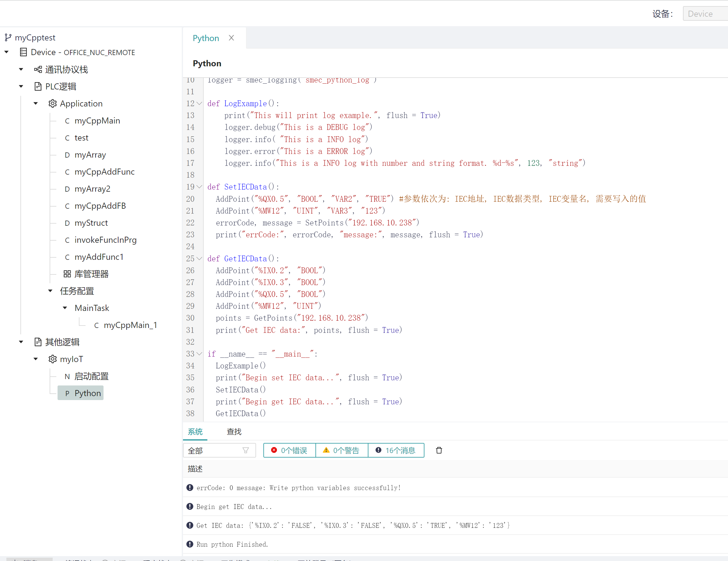
Task: Fold the GetIECData function at line 25
Action: tap(199, 259)
